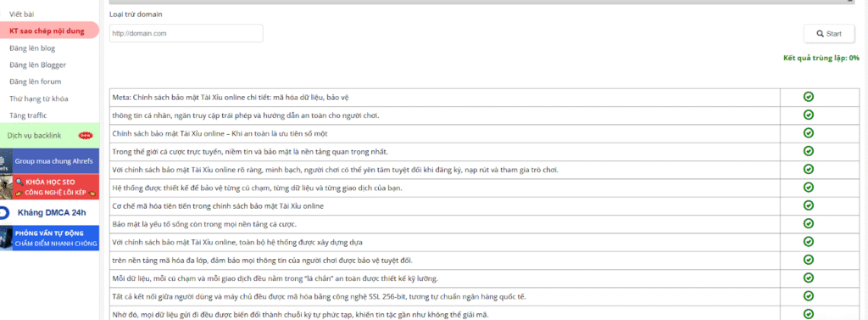Click the new badge beside Dịch vụ backlink
The height and width of the screenshot is (320, 868).
click(x=86, y=135)
